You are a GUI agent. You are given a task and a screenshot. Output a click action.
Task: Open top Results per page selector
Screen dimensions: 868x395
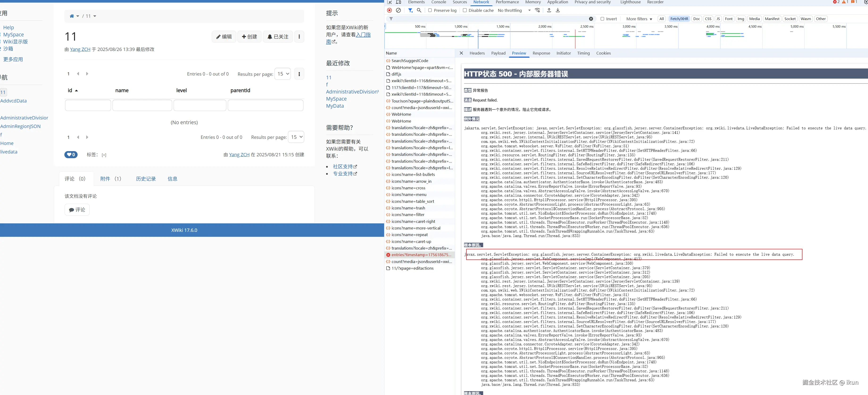[x=282, y=74]
